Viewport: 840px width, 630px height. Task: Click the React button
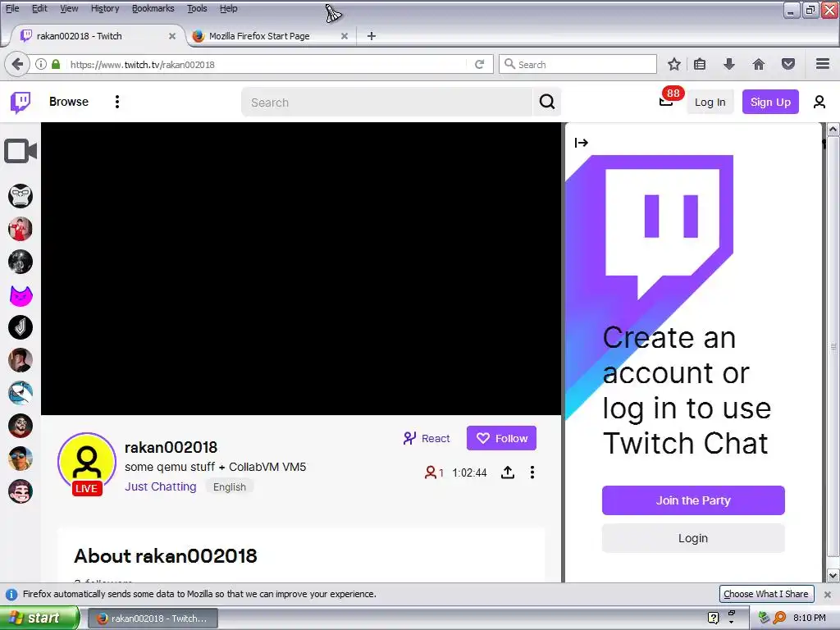pos(427,438)
